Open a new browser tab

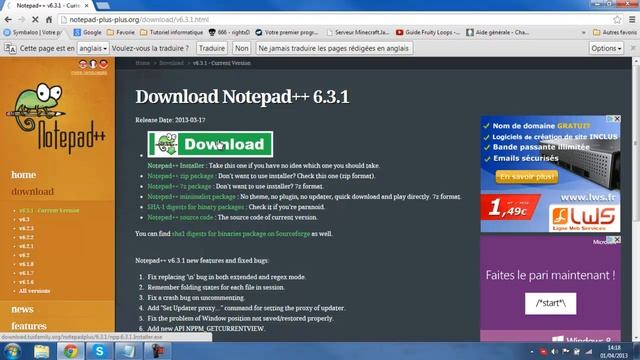(x=103, y=5)
